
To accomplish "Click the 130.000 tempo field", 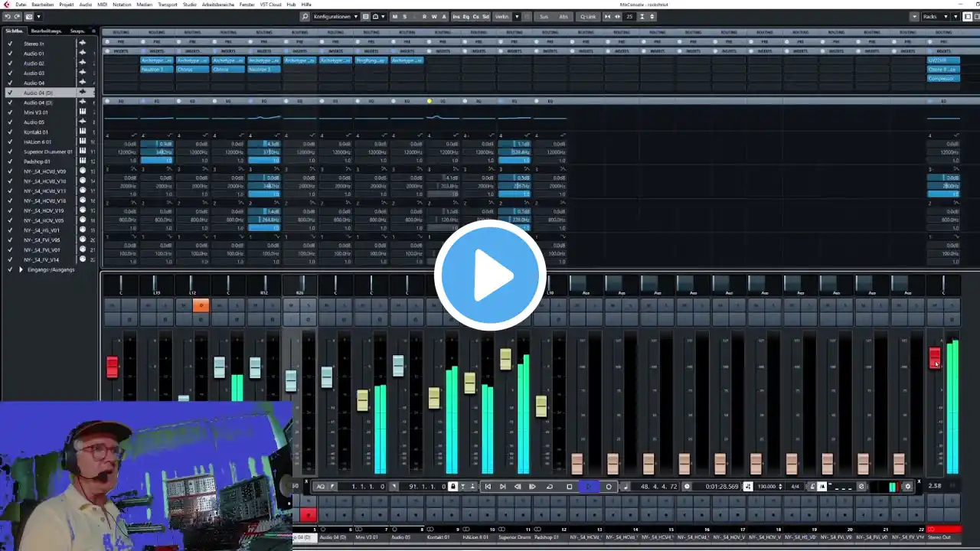I will 766,486.
